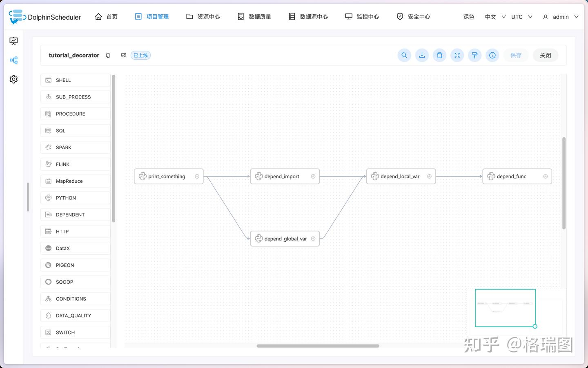This screenshot has height=368, width=588.
Task: Open the UTC timezone dropdown
Action: pos(521,17)
